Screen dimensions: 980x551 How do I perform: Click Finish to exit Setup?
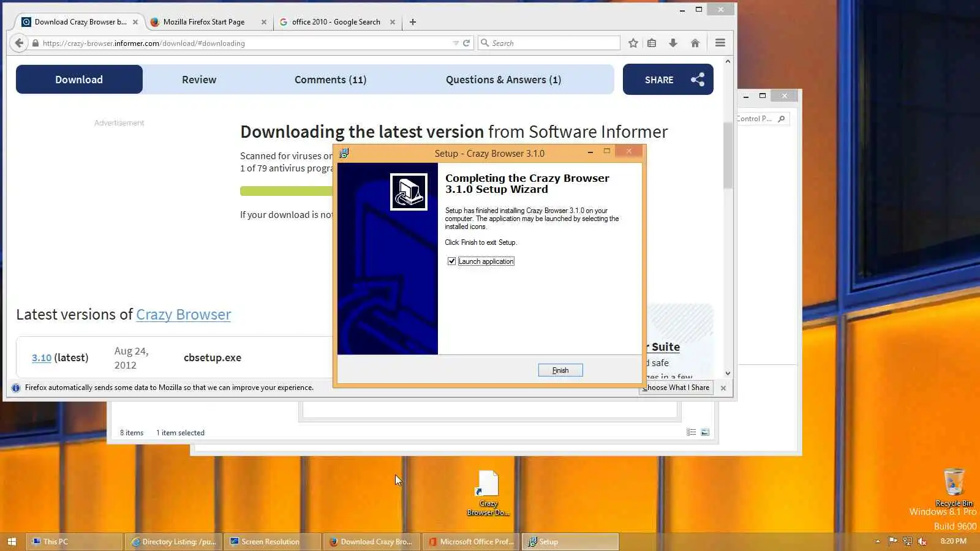[x=560, y=370]
